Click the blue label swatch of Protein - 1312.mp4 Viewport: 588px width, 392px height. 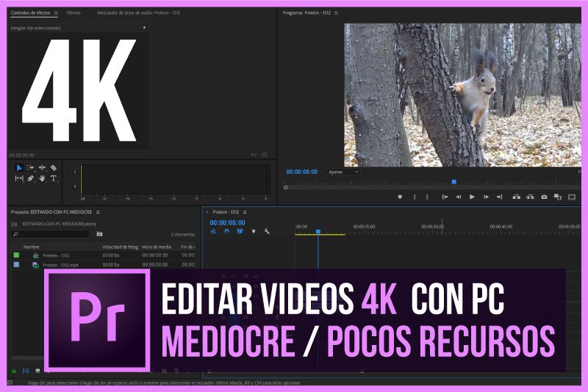16,264
